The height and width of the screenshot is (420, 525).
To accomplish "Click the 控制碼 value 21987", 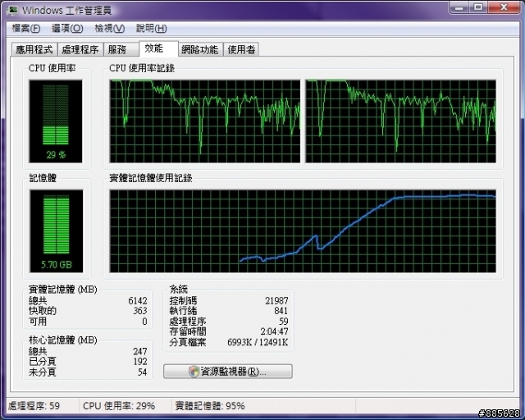I will click(x=276, y=301).
